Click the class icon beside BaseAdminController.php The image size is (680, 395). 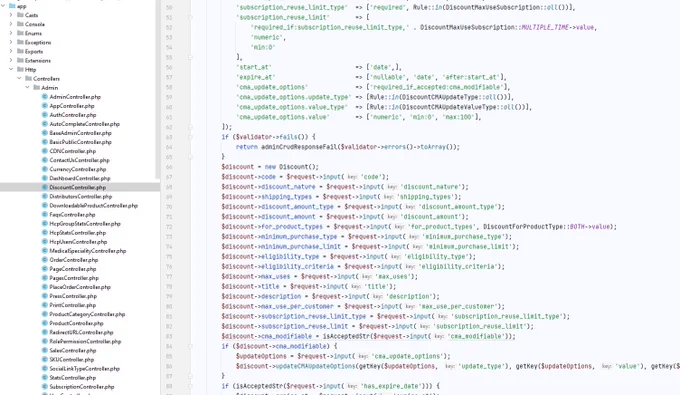tap(45, 133)
